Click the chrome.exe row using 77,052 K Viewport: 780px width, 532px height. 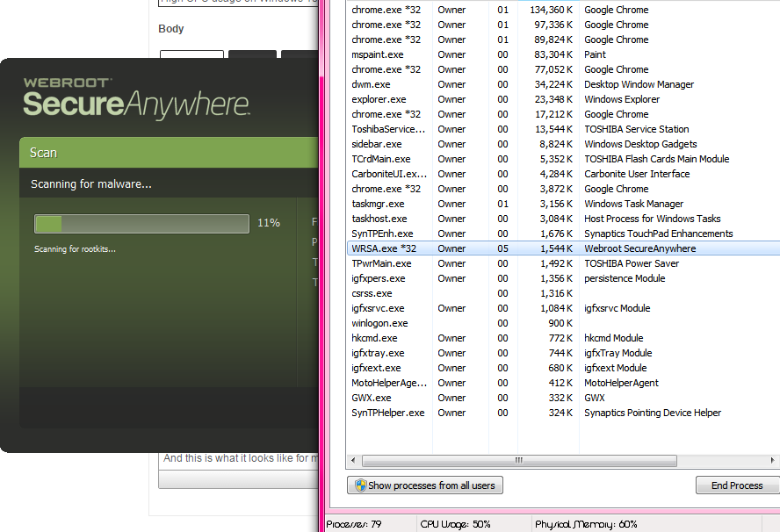563,69
